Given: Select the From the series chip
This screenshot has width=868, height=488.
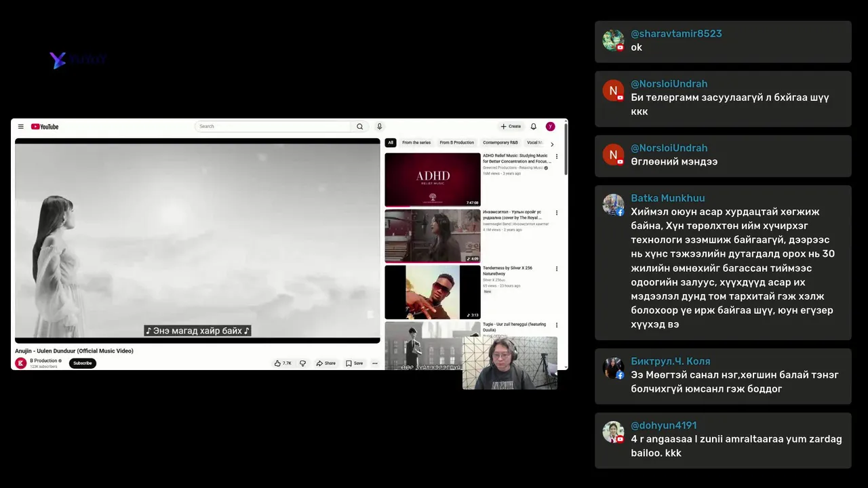Looking at the screenshot, I should [x=416, y=143].
